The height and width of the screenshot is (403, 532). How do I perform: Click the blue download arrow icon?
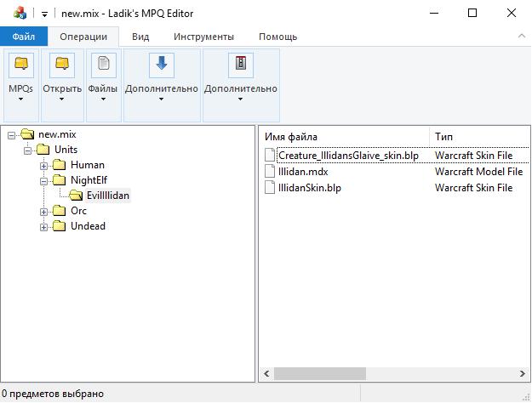161,64
